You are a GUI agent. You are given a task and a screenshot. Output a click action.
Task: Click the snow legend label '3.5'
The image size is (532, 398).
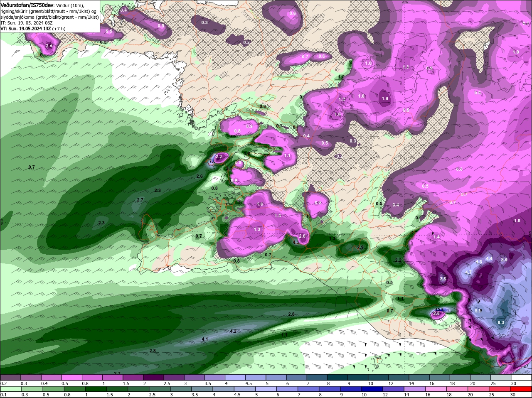pyautogui.click(x=208, y=383)
